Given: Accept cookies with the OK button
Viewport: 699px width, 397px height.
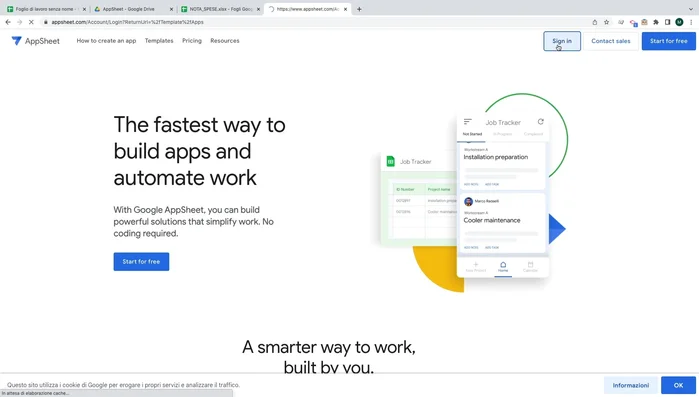Looking at the screenshot, I should point(678,385).
